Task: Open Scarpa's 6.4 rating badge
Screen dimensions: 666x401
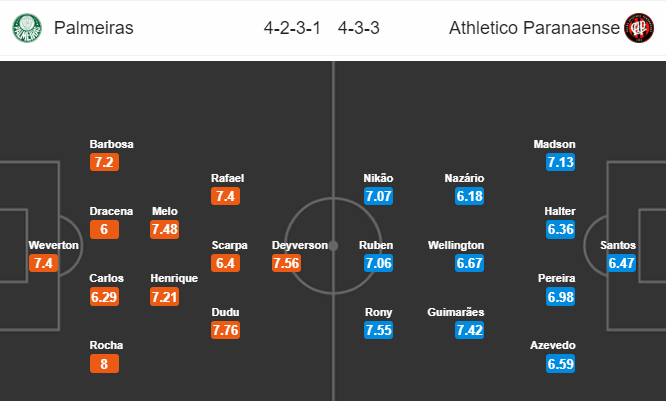Action: pyautogui.click(x=226, y=263)
